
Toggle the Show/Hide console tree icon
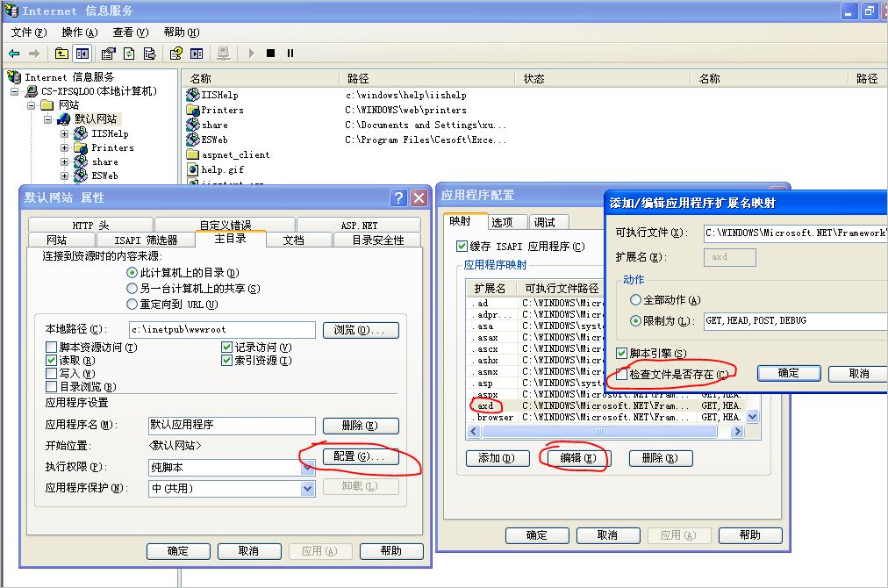tap(82, 53)
